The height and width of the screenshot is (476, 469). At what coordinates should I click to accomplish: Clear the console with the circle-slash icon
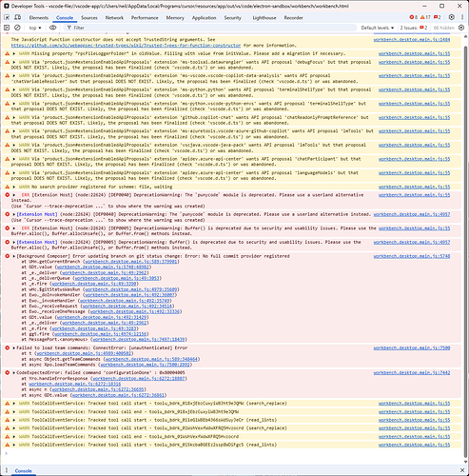click(x=17, y=28)
